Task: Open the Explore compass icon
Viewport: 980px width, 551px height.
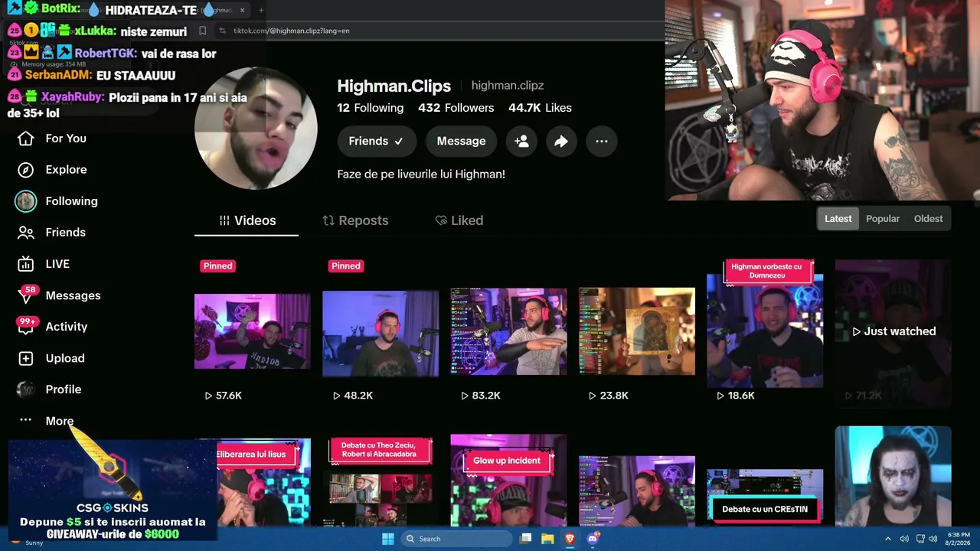Action: pyautogui.click(x=26, y=170)
